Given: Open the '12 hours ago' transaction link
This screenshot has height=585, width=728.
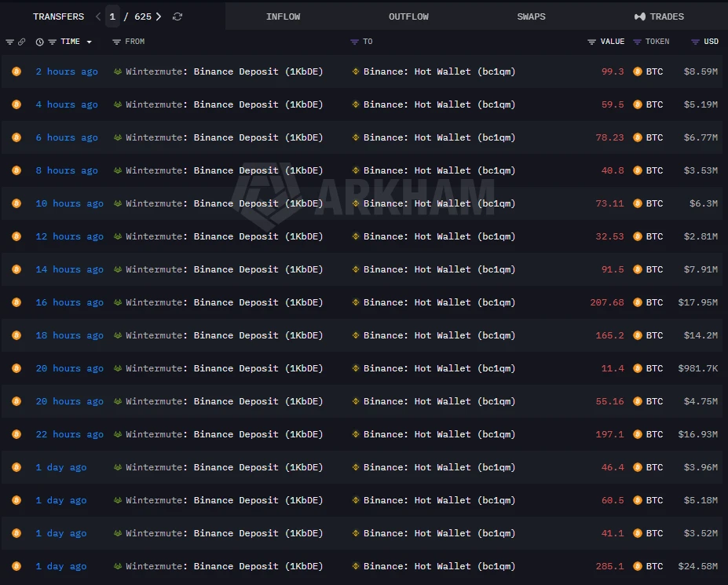Looking at the screenshot, I should 70,236.
